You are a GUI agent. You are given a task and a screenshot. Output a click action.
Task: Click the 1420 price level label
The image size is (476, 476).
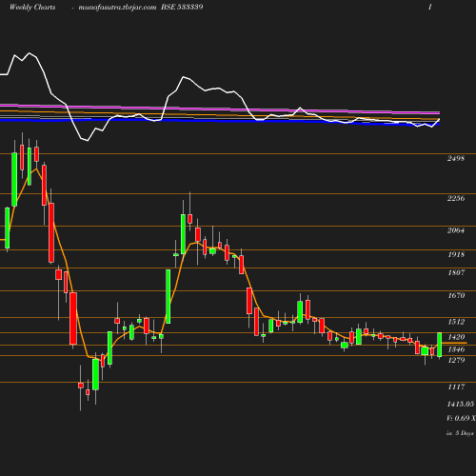point(456,337)
